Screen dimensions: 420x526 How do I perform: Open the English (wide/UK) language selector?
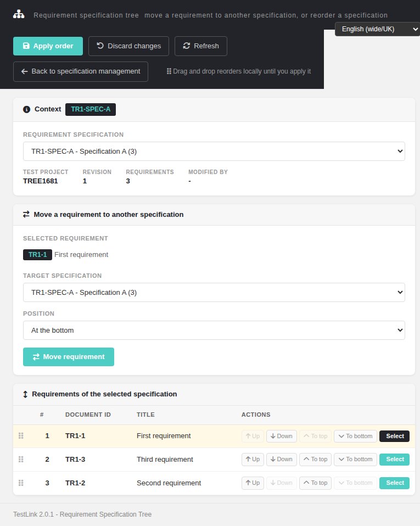point(378,29)
